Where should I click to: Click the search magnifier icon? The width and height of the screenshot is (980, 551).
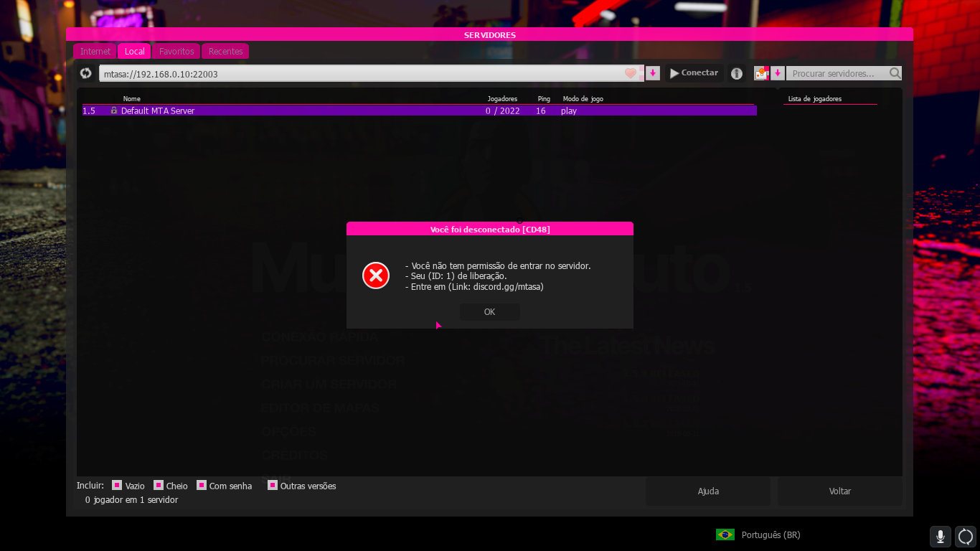coord(893,72)
